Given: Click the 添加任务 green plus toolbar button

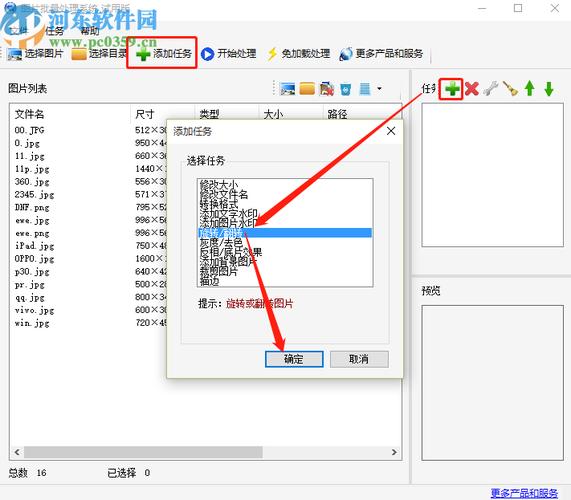Looking at the screenshot, I should point(164,54).
